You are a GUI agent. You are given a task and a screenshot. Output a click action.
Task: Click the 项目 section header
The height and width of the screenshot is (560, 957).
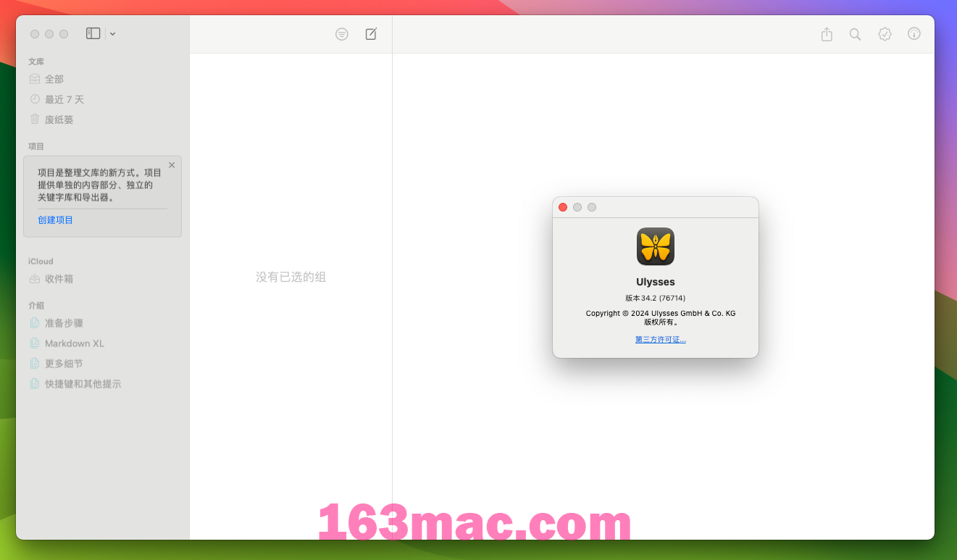pos(36,146)
